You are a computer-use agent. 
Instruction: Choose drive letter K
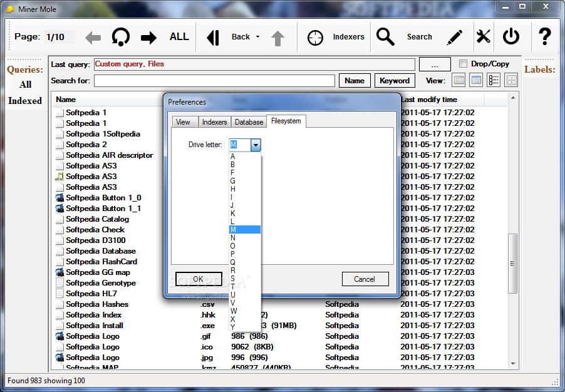coord(245,214)
